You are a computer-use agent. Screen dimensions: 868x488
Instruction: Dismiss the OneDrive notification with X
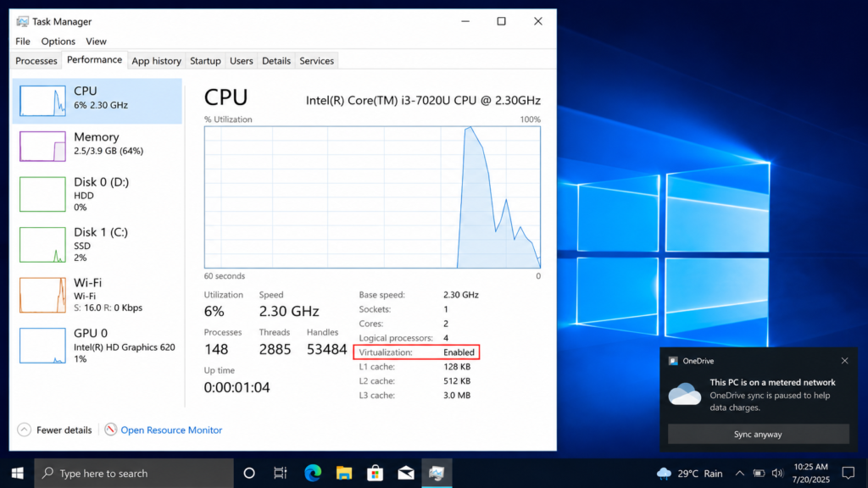pyautogui.click(x=844, y=361)
